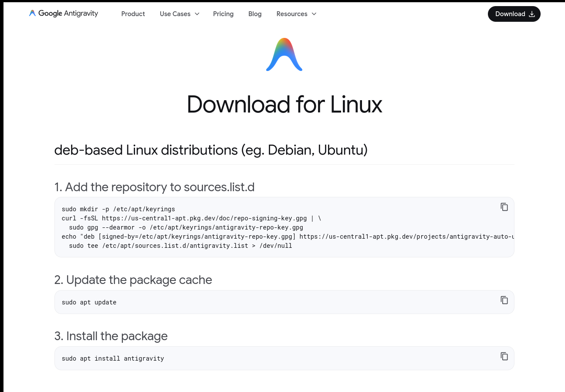565x392 pixels.
Task: Click the 'sudo apt install antigravity' code text
Action: [113, 358]
